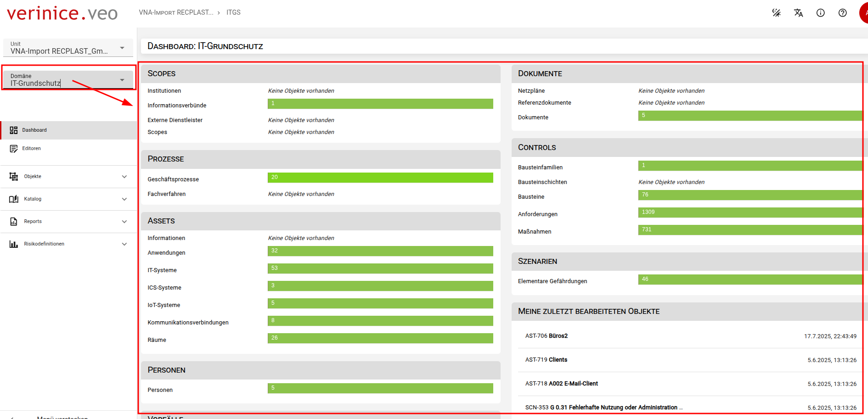The height and width of the screenshot is (419, 868).
Task: Open AST-718 A002 E-Mail-Client entry
Action: click(x=561, y=384)
